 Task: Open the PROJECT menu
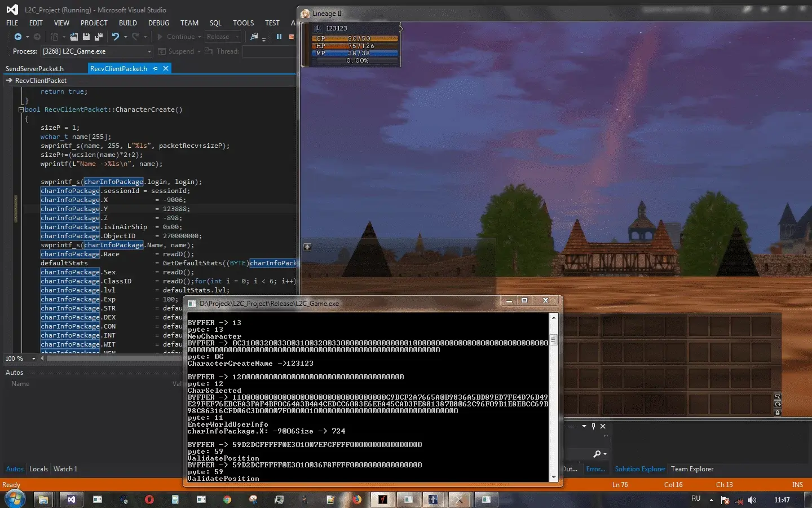pos(94,23)
